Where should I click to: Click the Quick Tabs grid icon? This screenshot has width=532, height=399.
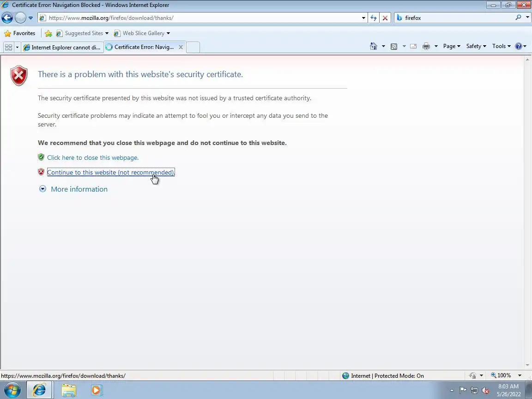click(x=8, y=47)
